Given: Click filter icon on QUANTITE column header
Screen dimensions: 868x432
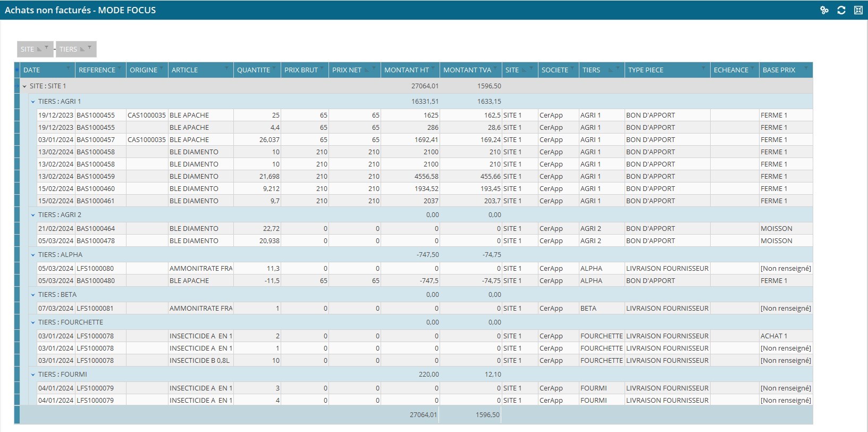Looking at the screenshot, I should tap(274, 69).
